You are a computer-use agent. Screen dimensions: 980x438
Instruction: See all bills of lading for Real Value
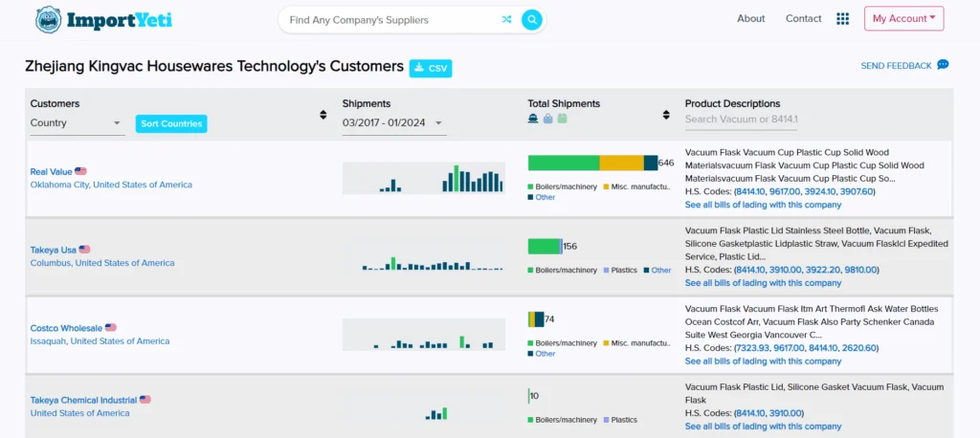click(763, 205)
